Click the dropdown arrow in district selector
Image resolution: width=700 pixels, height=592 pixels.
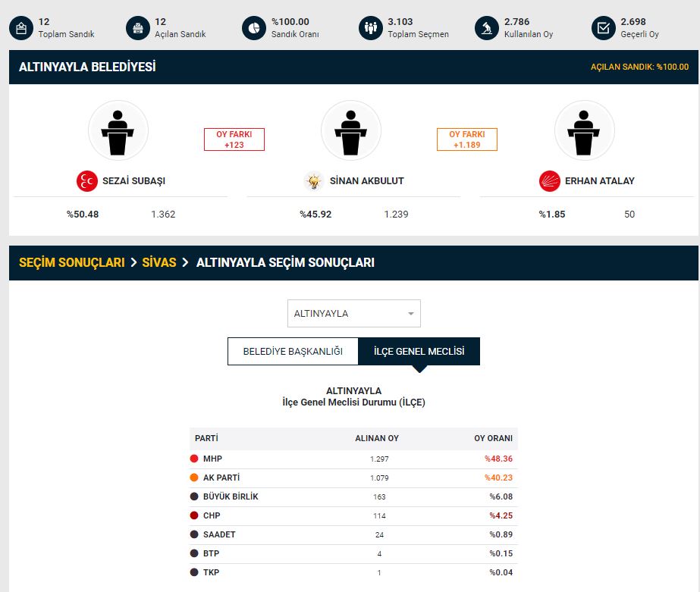[410, 314]
